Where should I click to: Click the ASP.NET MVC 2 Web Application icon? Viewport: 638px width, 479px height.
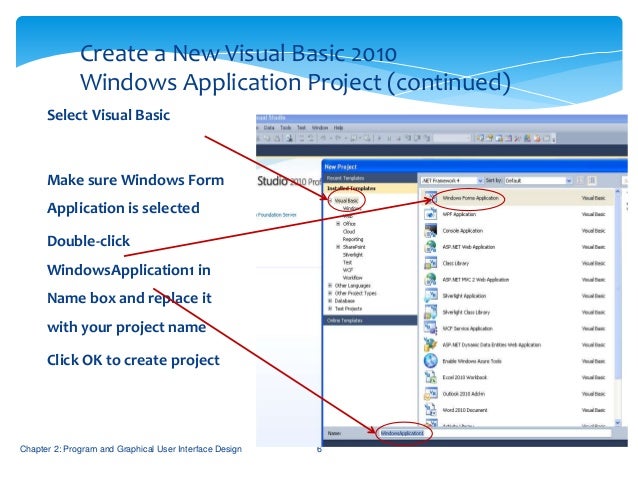pyautogui.click(x=430, y=279)
